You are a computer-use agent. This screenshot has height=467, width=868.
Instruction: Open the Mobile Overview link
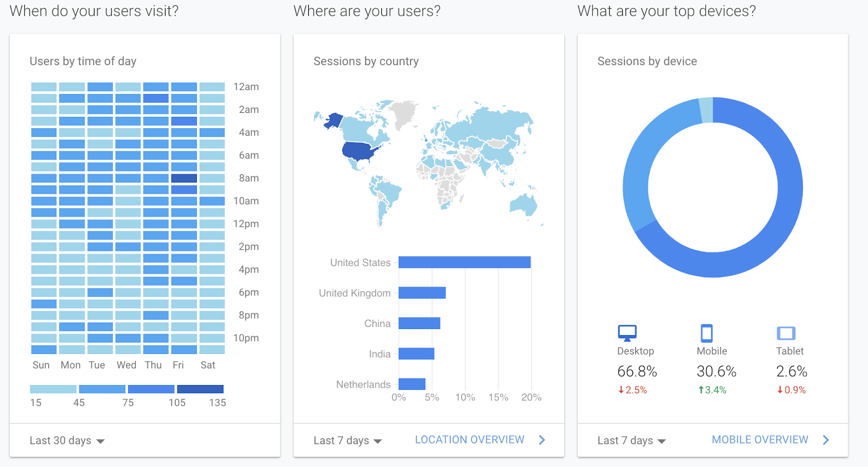[x=760, y=440]
